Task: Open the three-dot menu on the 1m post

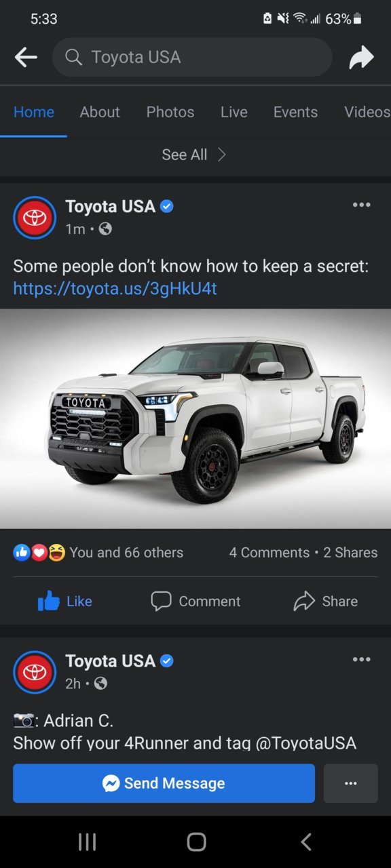Action: click(362, 205)
